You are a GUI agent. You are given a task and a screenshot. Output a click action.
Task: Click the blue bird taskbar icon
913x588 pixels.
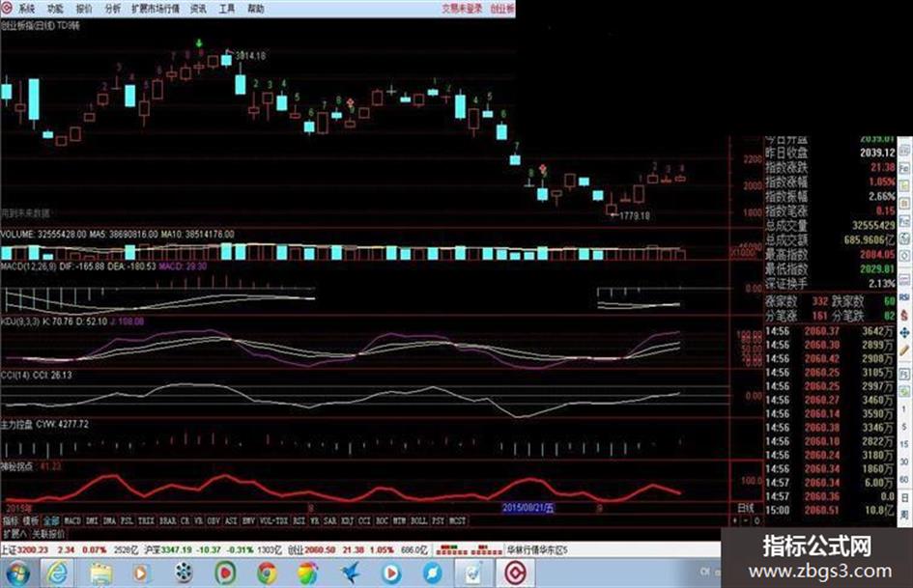point(351,574)
